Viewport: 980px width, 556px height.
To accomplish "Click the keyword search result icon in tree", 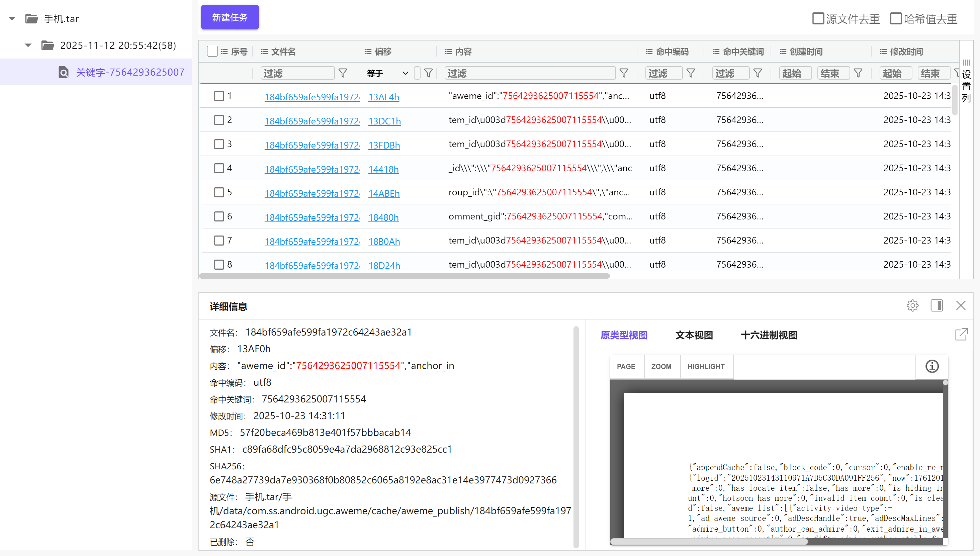I will [63, 72].
